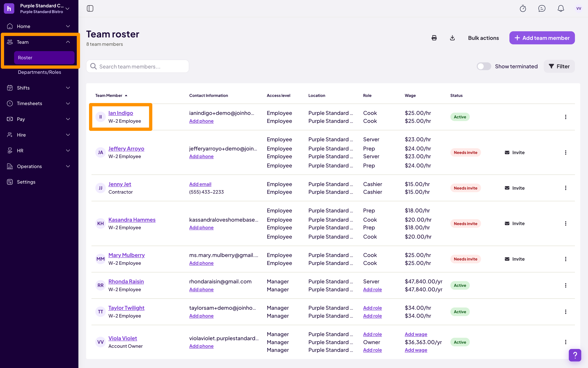Open more options for Jeffery Arroyo
The image size is (588, 368).
566,153
